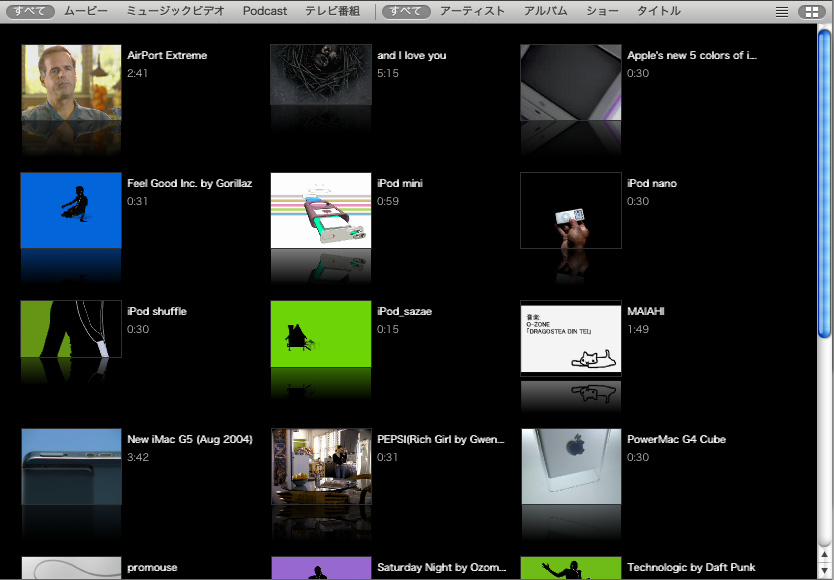Open the PEPSI Rich Girl thumbnail

321,467
